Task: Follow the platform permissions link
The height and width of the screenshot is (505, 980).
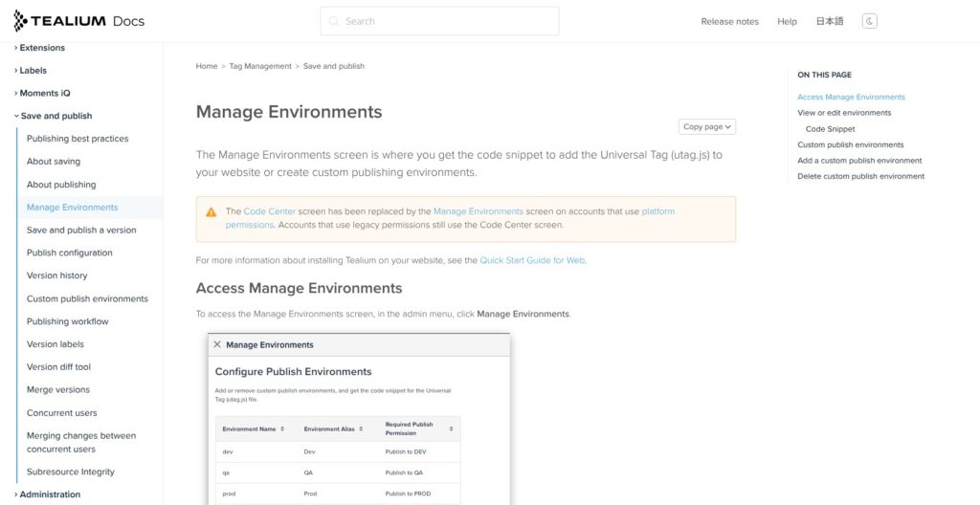Action: pos(658,211)
